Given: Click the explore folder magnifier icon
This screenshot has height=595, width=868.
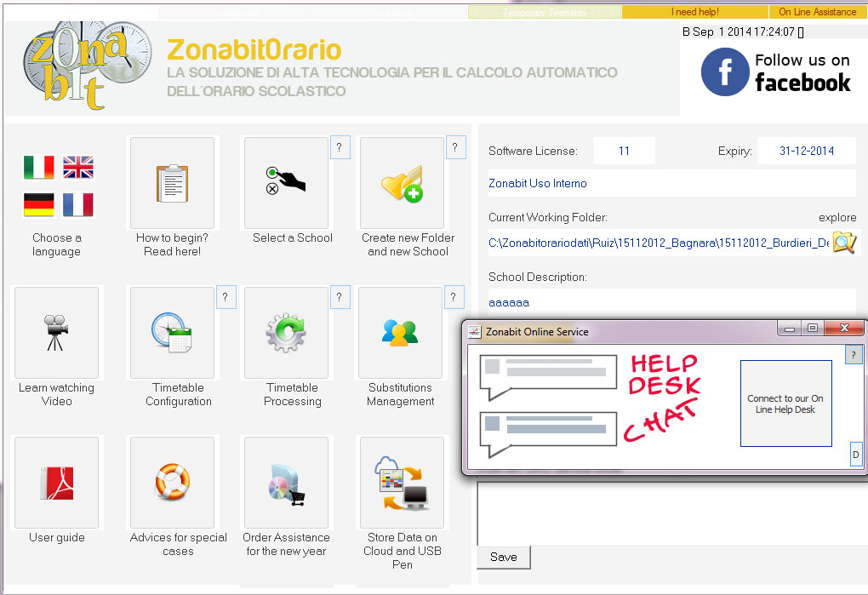Looking at the screenshot, I should pyautogui.click(x=845, y=243).
